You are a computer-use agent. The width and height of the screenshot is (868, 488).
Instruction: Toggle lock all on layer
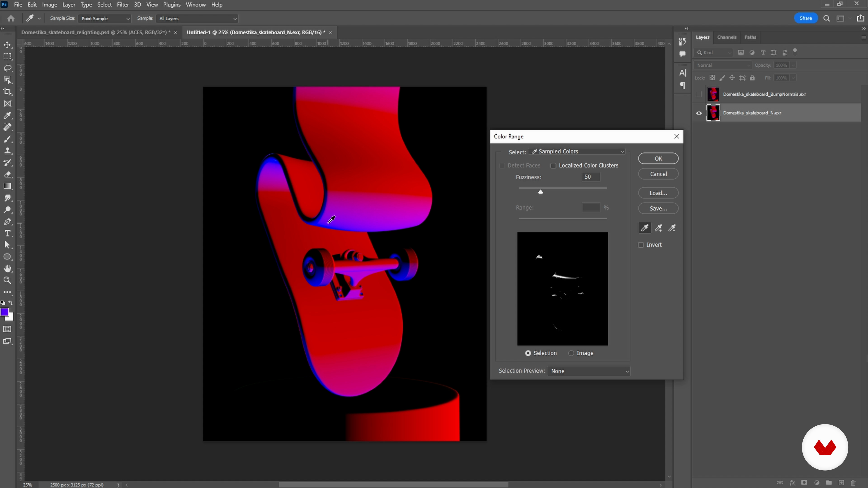(x=752, y=78)
